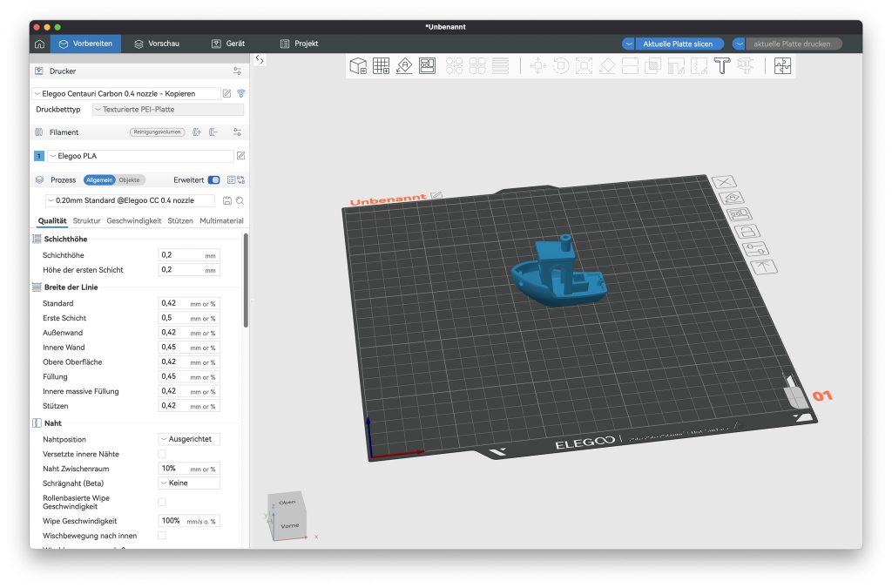Arrange all objects from the top toolbar

pos(427,66)
